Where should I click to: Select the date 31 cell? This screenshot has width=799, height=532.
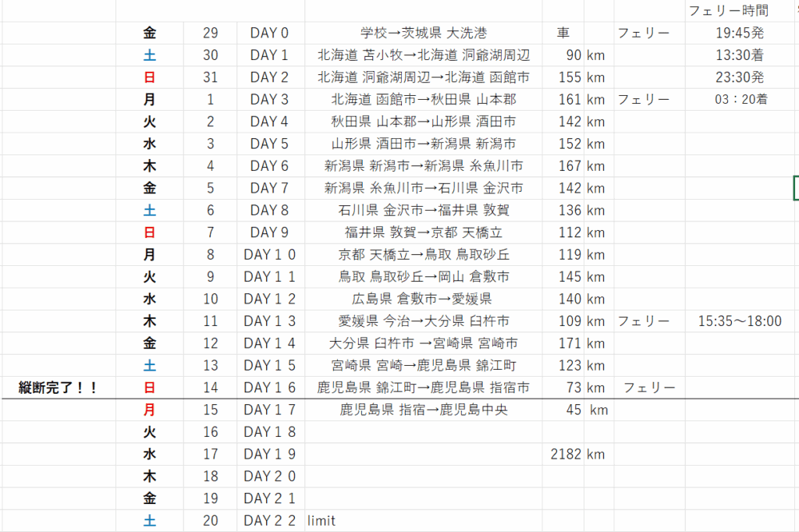pyautogui.click(x=210, y=77)
